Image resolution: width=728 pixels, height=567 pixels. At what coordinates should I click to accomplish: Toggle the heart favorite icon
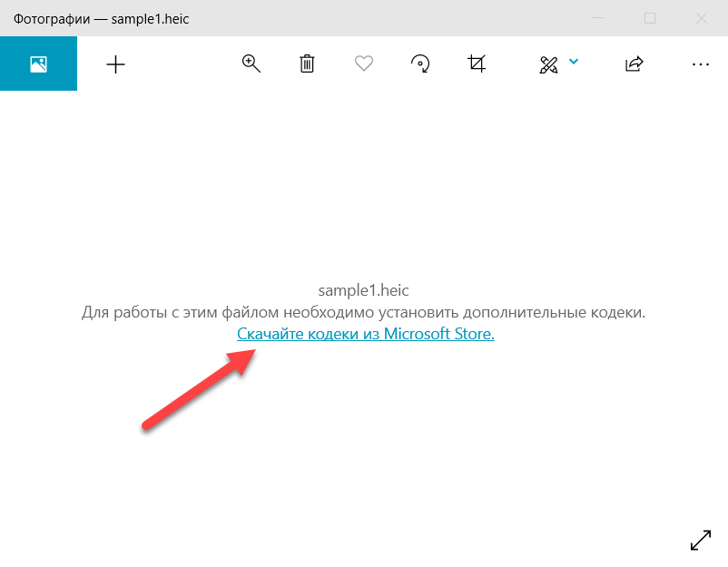coord(364,64)
